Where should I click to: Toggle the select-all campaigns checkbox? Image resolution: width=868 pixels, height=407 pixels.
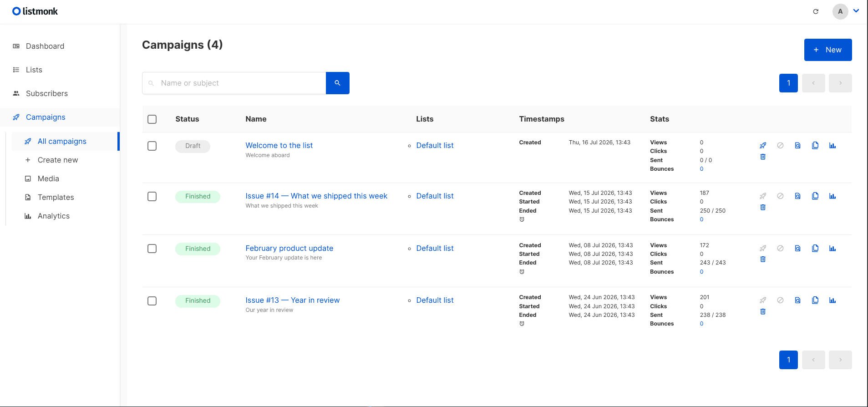pyautogui.click(x=152, y=119)
